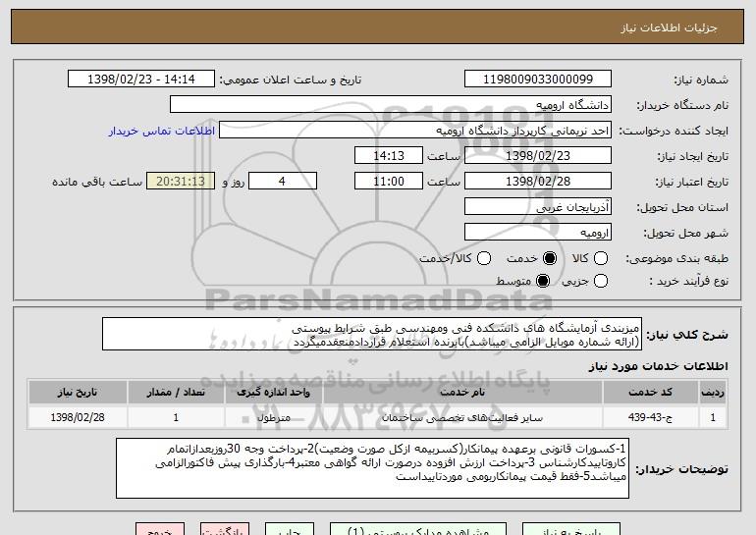This screenshot has height=535, width=756.
Task: Click service code cell ج-43-439
Action: (650, 417)
